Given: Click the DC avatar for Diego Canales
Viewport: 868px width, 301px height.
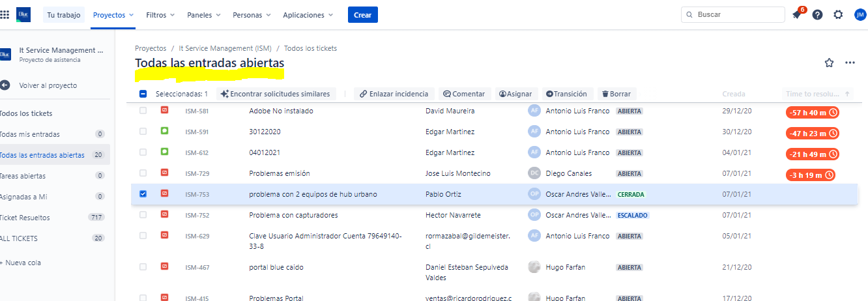Looking at the screenshot, I should [534, 173].
